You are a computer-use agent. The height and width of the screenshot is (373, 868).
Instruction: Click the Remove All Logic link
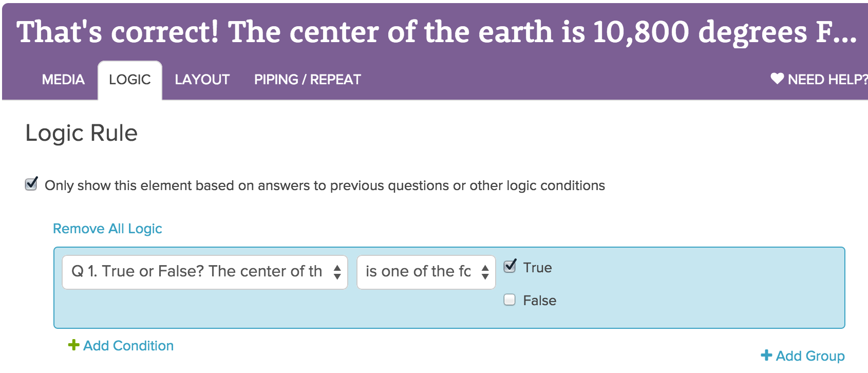107,229
